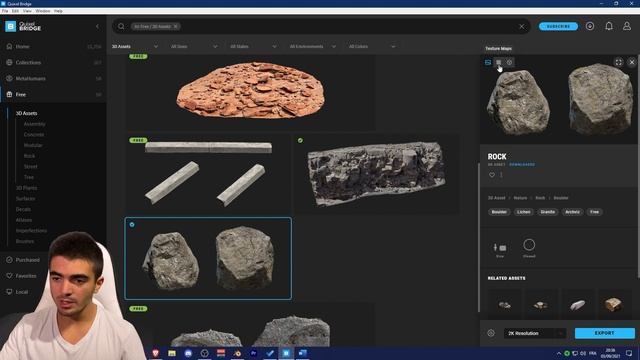Click the third preview mode icon

coord(509,62)
